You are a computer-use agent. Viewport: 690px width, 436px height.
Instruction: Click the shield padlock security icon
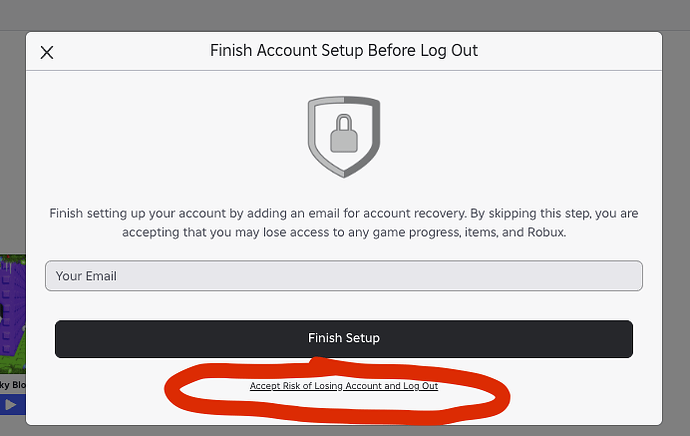point(344,136)
